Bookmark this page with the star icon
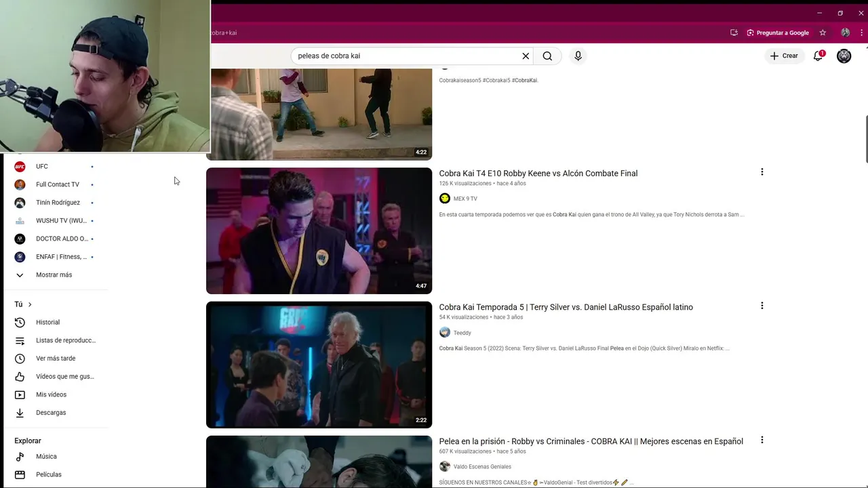This screenshot has height=488, width=868. tap(823, 33)
